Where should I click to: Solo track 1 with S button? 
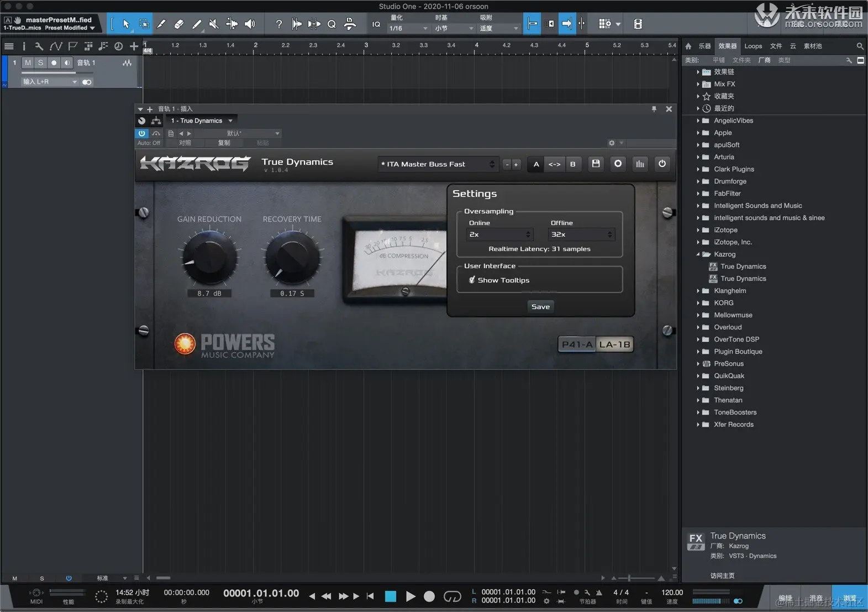[x=40, y=63]
